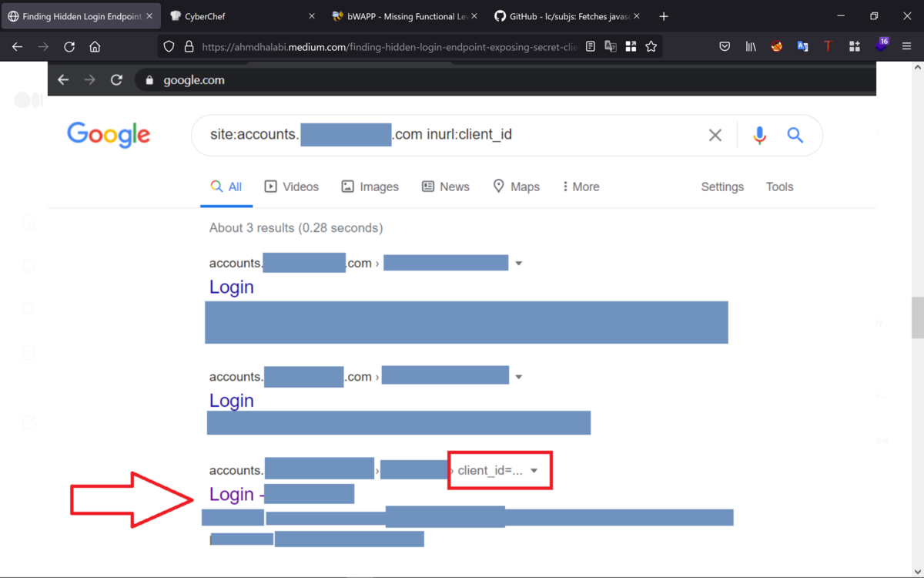Open the Firefox Library icon
The image size is (924, 578).
click(x=751, y=46)
